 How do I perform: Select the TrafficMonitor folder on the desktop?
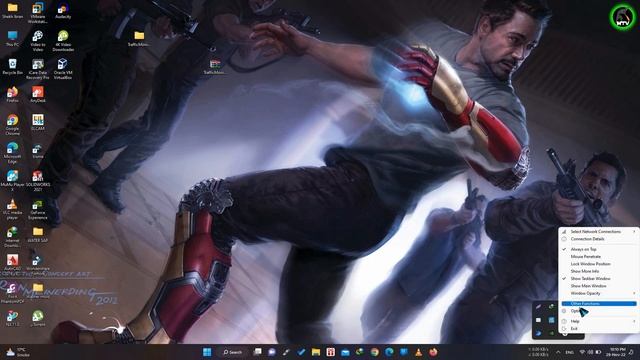coord(139,38)
